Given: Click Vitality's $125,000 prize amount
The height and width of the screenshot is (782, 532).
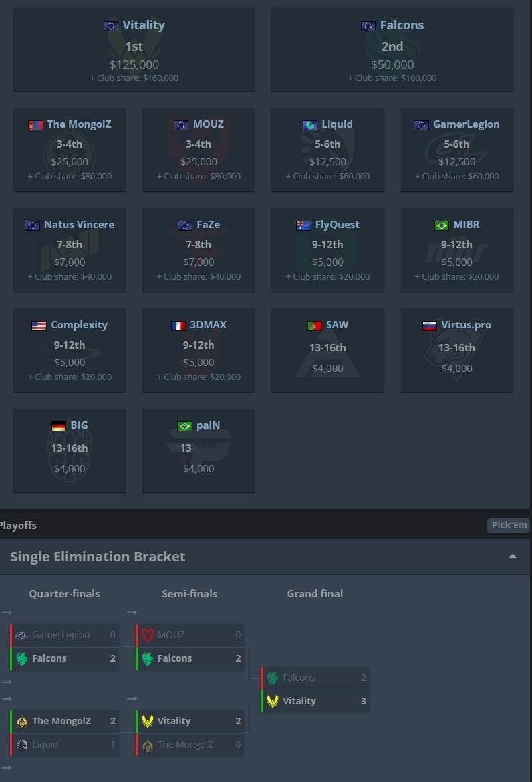Looking at the screenshot, I should coord(134,64).
